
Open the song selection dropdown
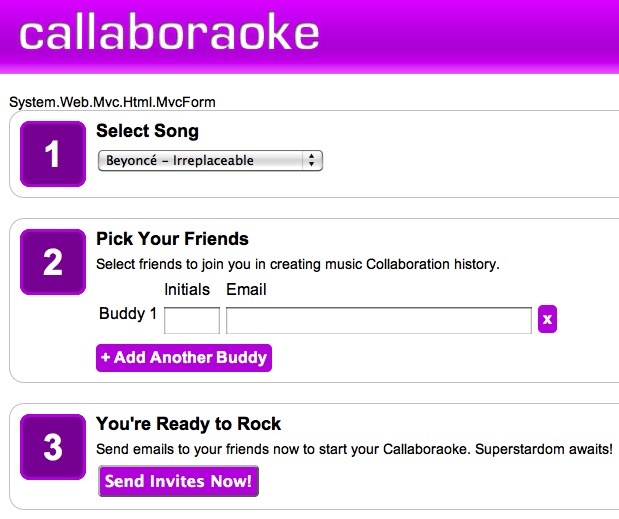[210, 160]
